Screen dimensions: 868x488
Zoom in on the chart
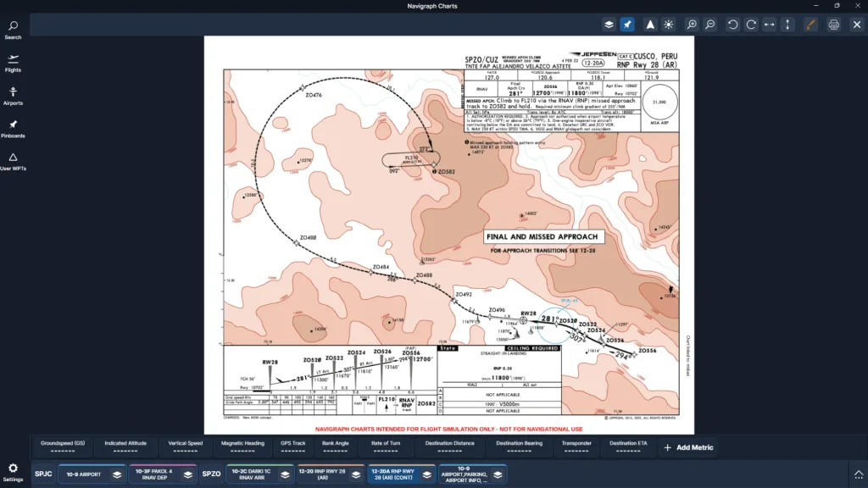click(692, 25)
